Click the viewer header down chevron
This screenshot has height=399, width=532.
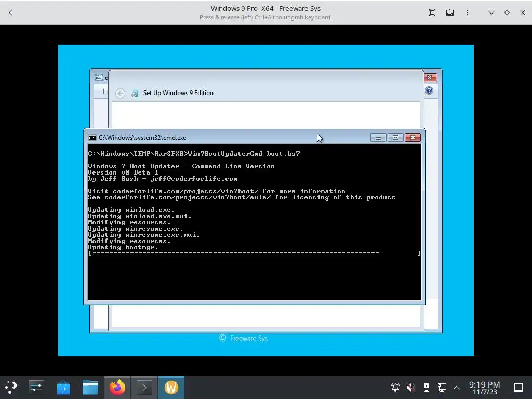click(x=491, y=12)
